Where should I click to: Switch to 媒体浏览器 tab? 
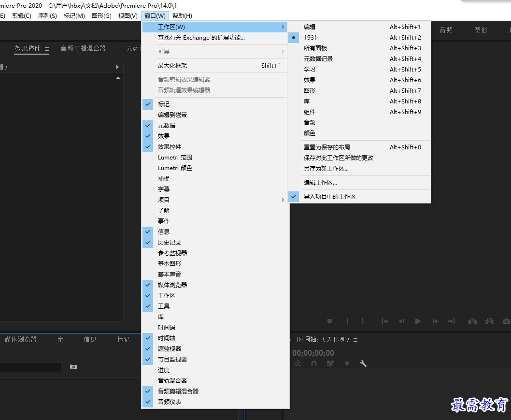[x=21, y=339]
